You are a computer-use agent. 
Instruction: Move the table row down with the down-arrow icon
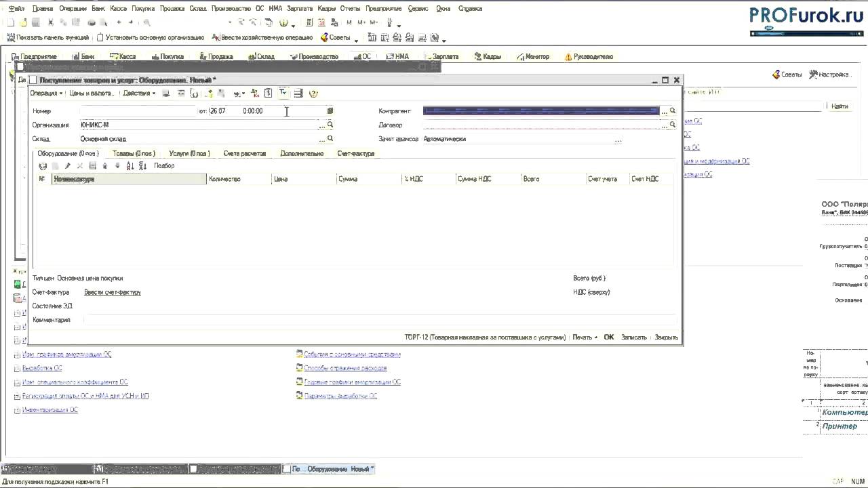pyautogui.click(x=117, y=166)
